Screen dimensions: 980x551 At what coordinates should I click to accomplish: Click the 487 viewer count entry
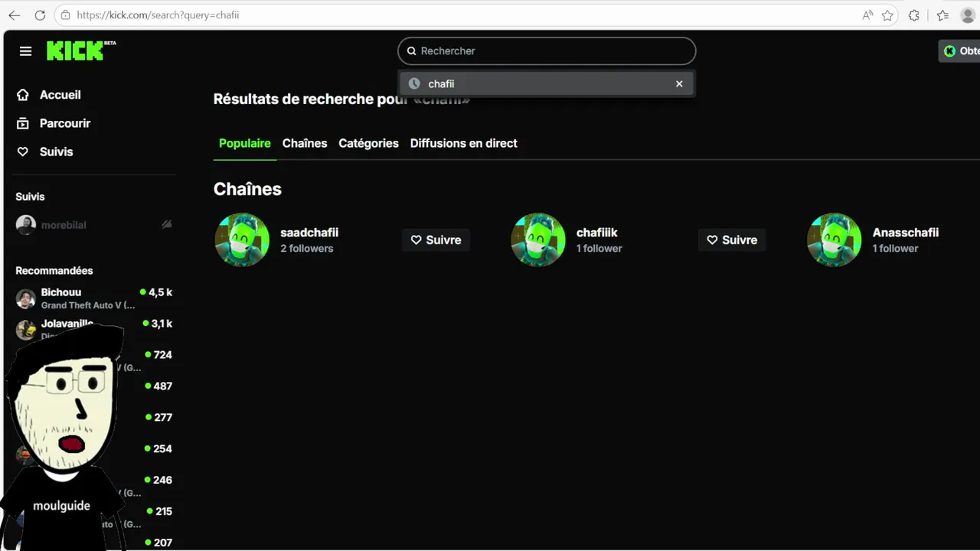(158, 386)
